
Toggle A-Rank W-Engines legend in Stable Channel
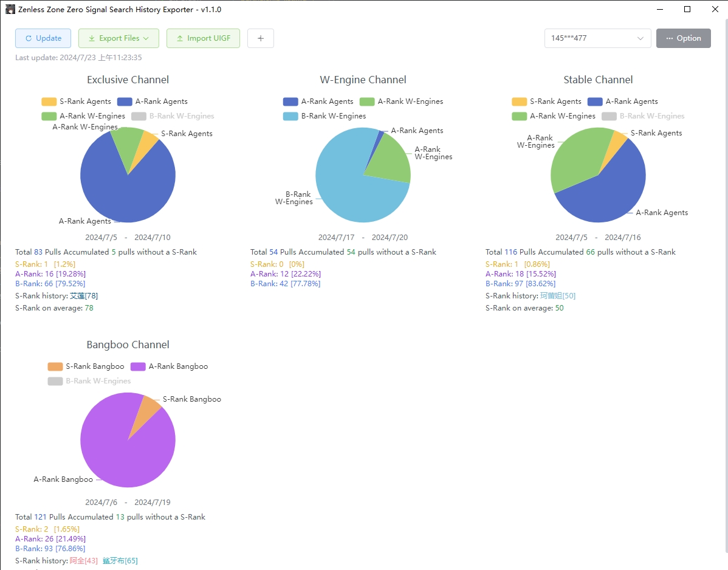(x=554, y=116)
